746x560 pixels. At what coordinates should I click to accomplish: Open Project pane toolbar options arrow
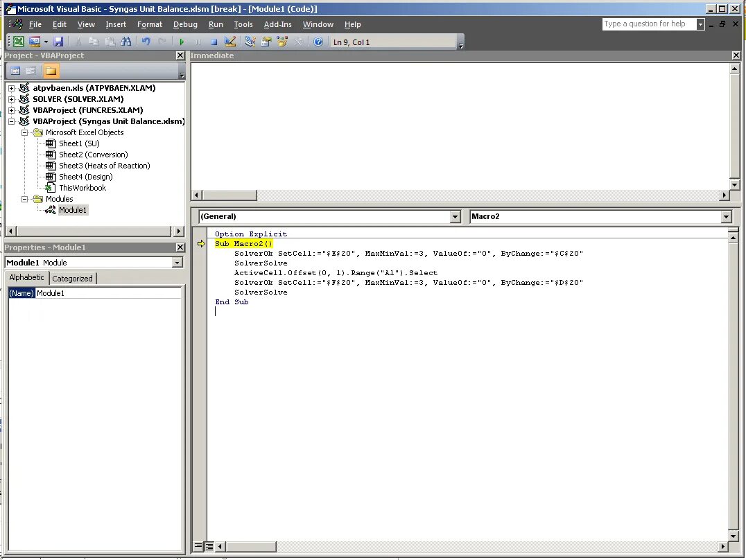tap(182, 75)
